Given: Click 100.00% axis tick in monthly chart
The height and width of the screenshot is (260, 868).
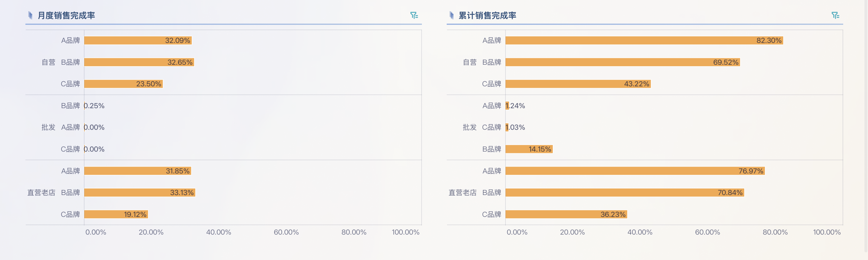Looking at the screenshot, I should 406,232.
